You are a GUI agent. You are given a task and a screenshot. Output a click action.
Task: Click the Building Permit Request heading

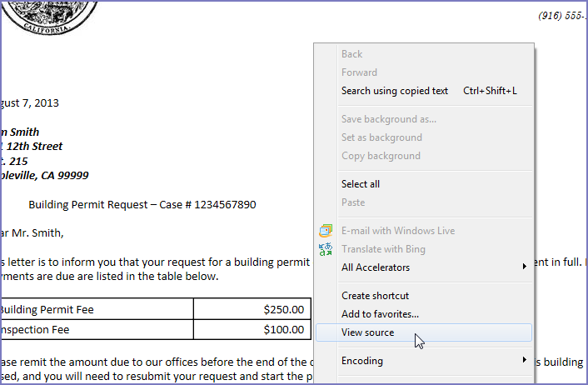click(x=153, y=205)
